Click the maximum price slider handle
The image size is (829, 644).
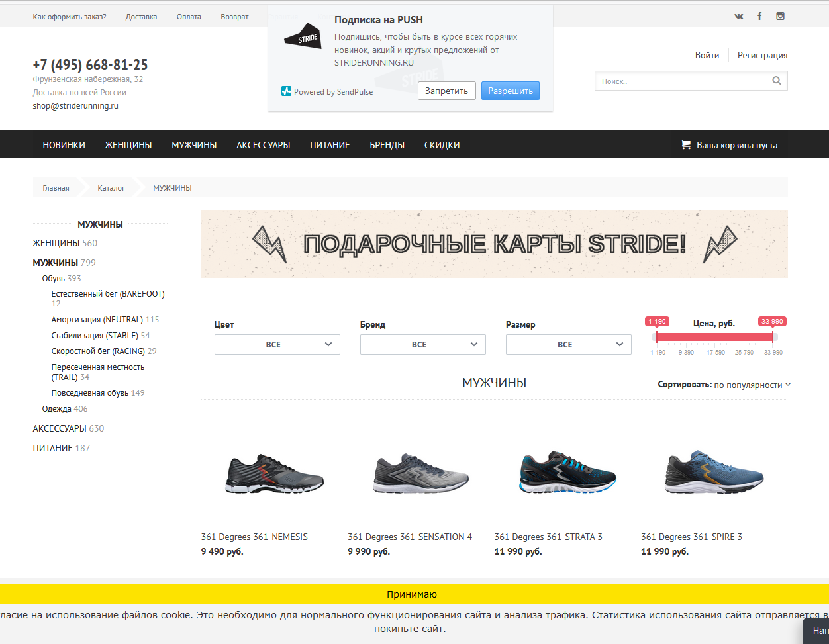pyautogui.click(x=772, y=336)
